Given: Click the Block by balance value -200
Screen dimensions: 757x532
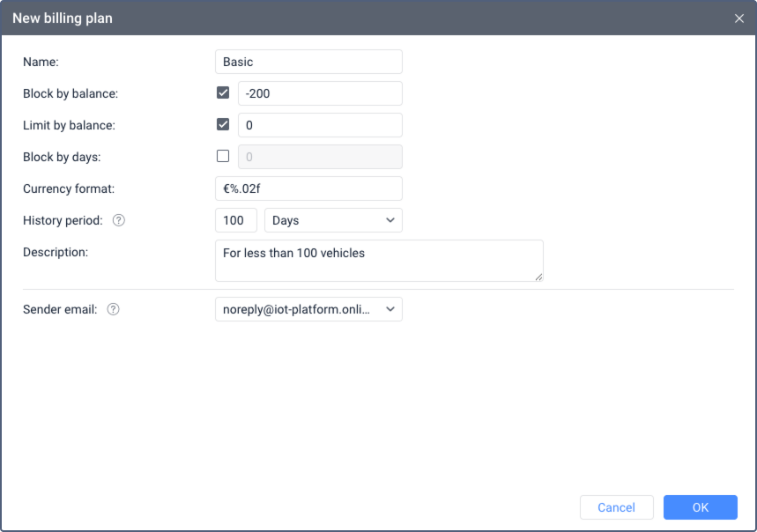Looking at the screenshot, I should (x=320, y=93).
